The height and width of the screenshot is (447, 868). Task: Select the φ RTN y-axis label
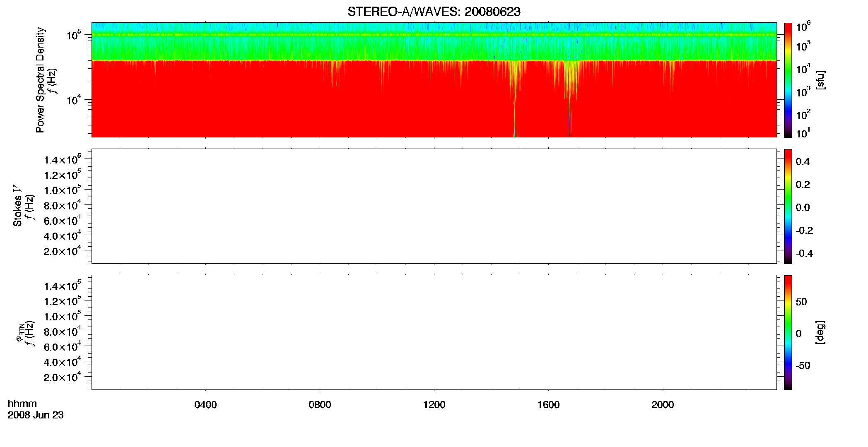click(19, 332)
